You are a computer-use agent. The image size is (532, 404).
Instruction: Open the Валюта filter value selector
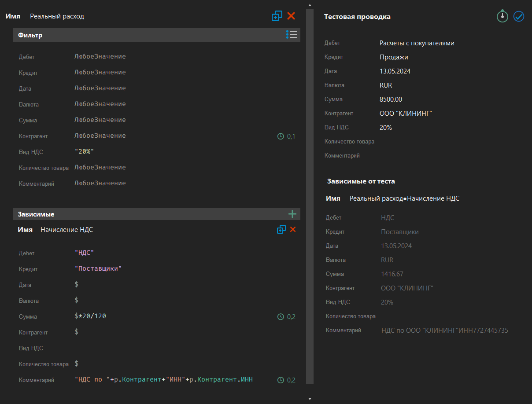[x=100, y=104]
